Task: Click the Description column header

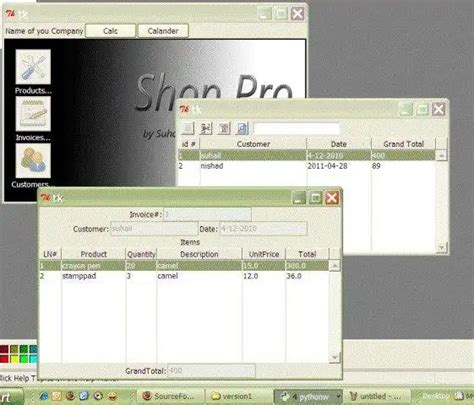Action: (x=199, y=254)
